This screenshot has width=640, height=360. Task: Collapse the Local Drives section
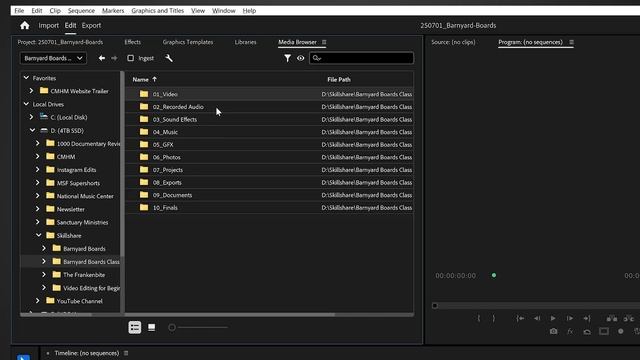tap(26, 104)
